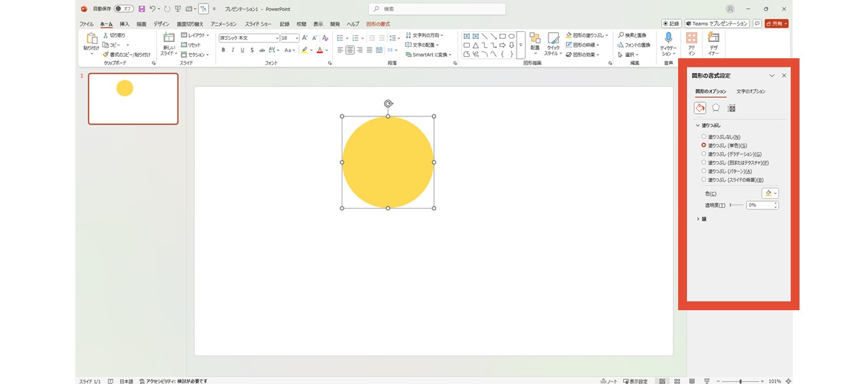Screen dimensions: 868x384
Task: Open the レイアウト (Layout) dropdown
Action: click(195, 35)
